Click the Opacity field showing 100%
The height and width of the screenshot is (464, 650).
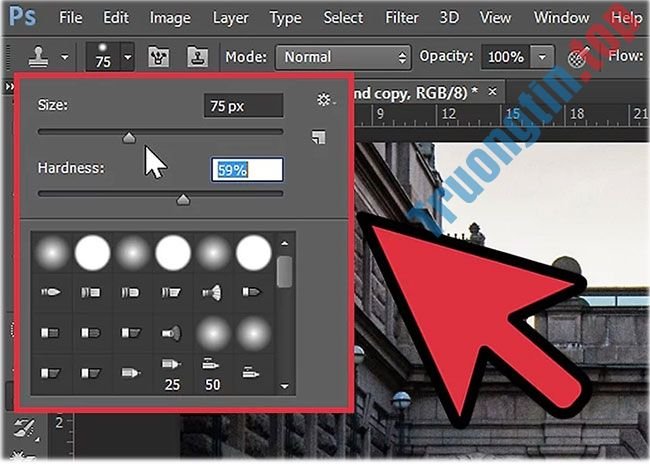point(506,57)
